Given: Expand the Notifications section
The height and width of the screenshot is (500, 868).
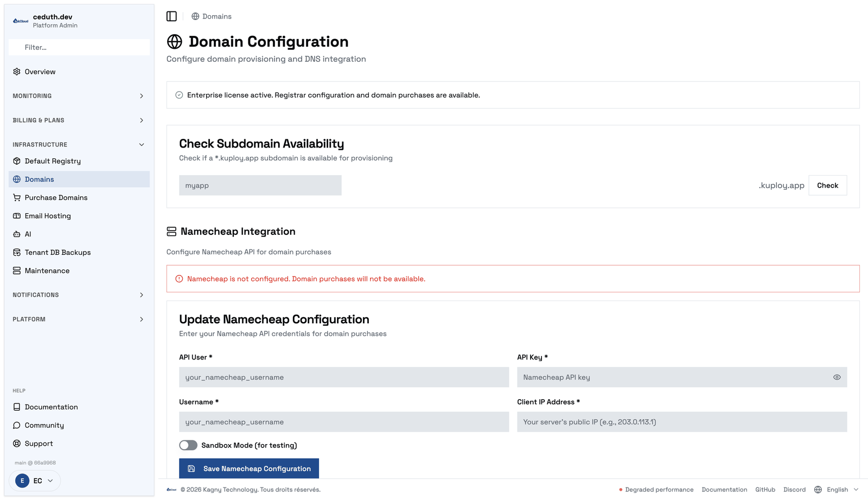Looking at the screenshot, I should [x=79, y=295].
